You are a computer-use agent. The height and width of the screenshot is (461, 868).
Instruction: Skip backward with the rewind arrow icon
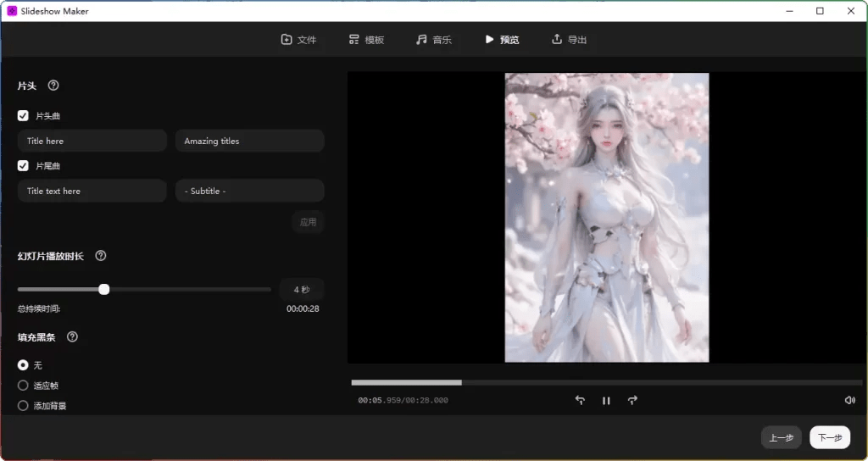click(x=580, y=401)
